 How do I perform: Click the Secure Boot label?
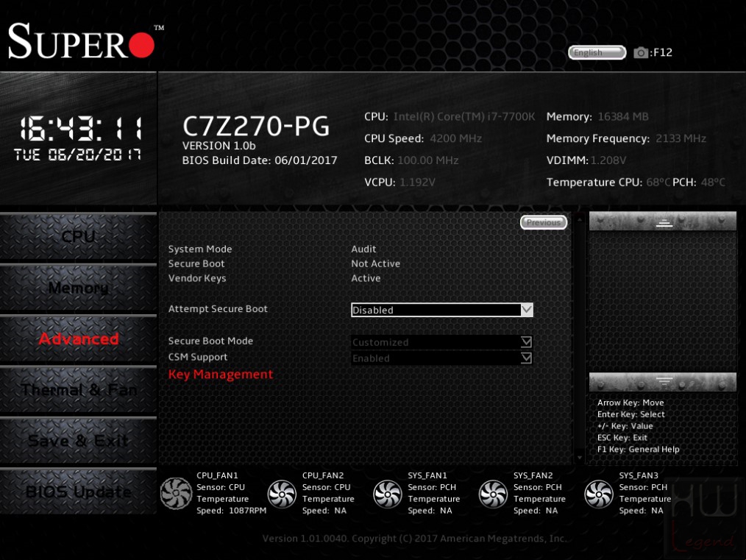point(196,263)
